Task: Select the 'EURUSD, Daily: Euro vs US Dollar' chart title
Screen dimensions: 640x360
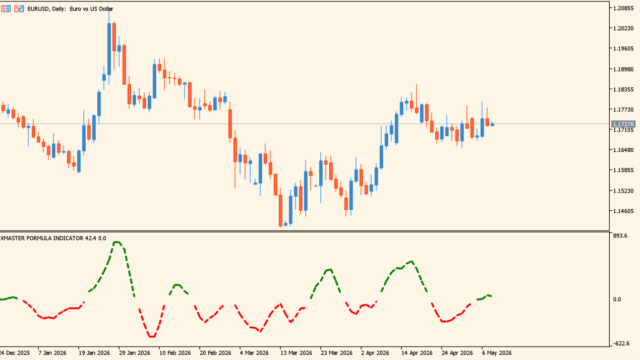Action: 70,9
